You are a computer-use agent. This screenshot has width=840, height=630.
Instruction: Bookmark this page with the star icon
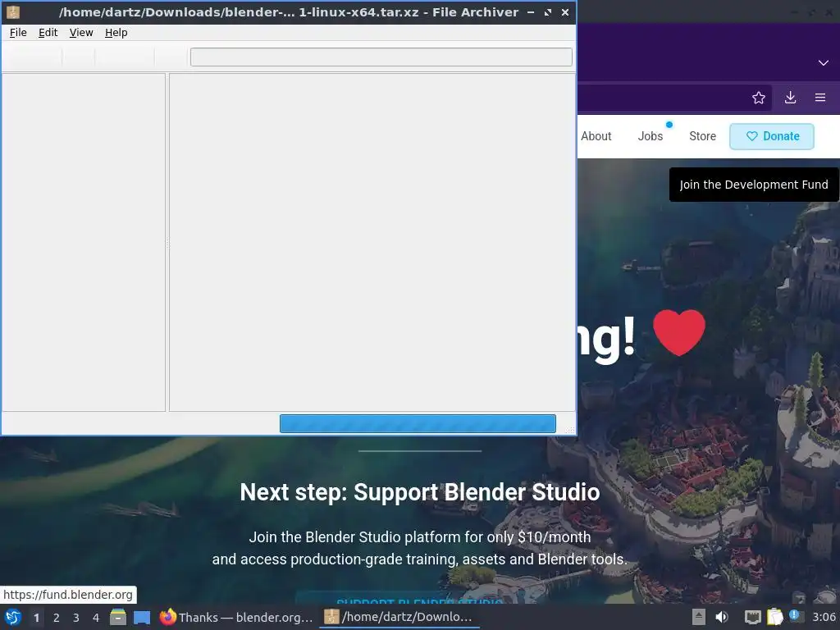[x=758, y=98]
